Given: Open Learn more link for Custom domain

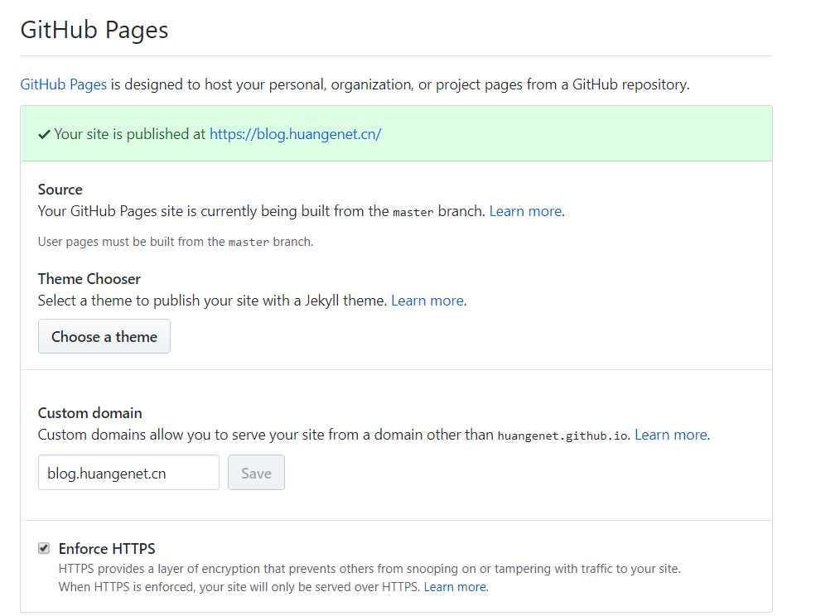Looking at the screenshot, I should (x=671, y=435).
